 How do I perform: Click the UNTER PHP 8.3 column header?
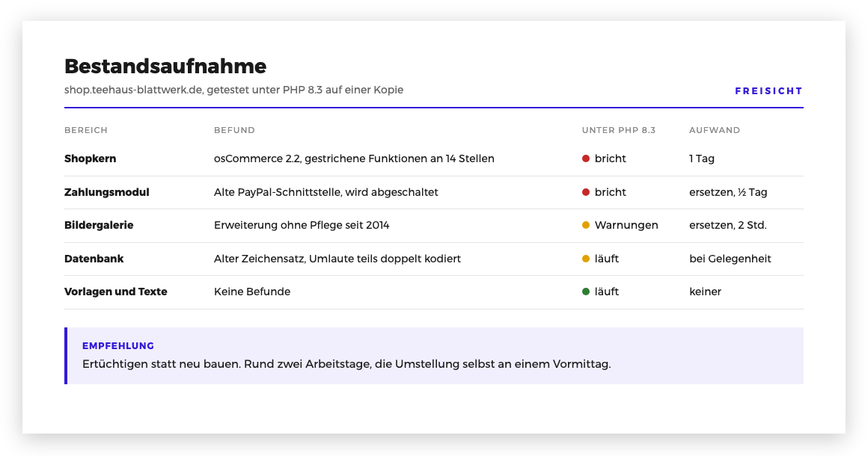click(618, 130)
